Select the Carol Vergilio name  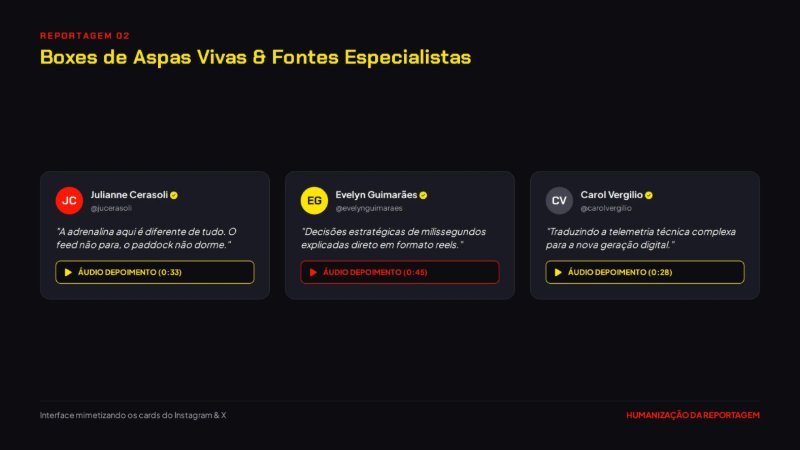coord(611,195)
